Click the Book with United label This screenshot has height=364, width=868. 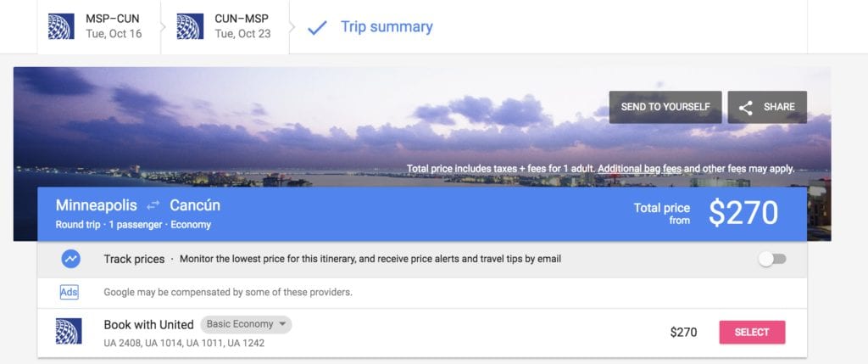[148, 324]
